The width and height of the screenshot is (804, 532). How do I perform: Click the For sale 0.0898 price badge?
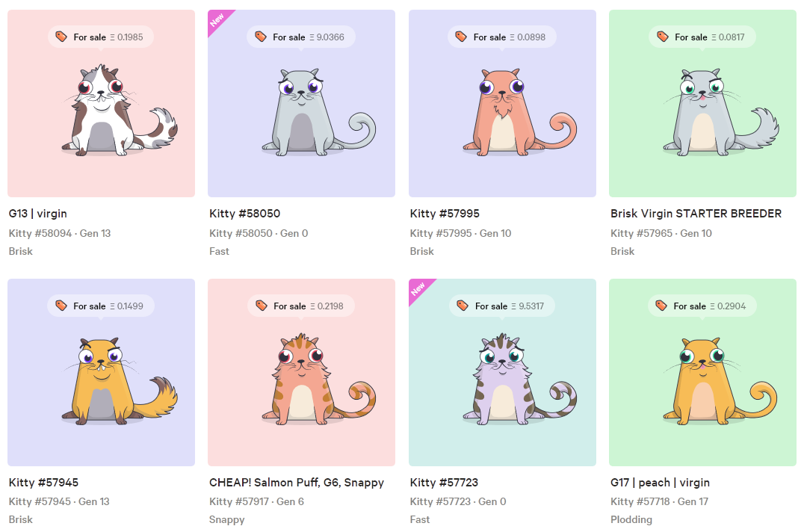click(x=502, y=37)
